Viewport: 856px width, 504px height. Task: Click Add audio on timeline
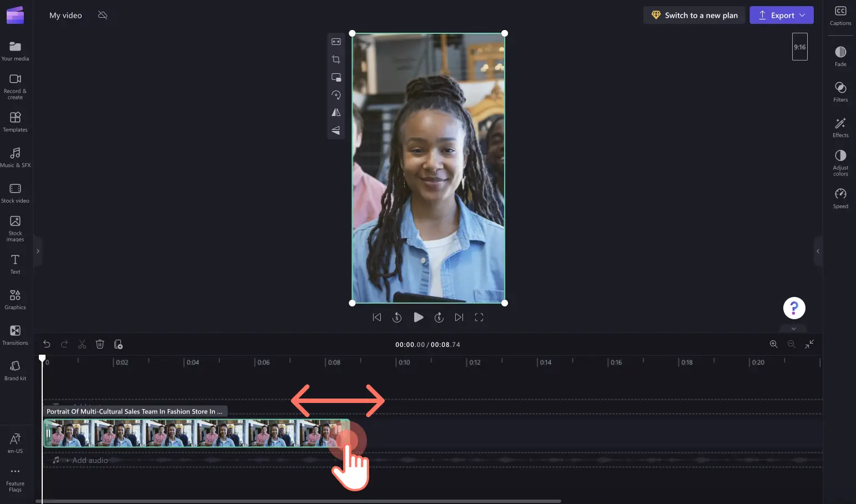87,460
